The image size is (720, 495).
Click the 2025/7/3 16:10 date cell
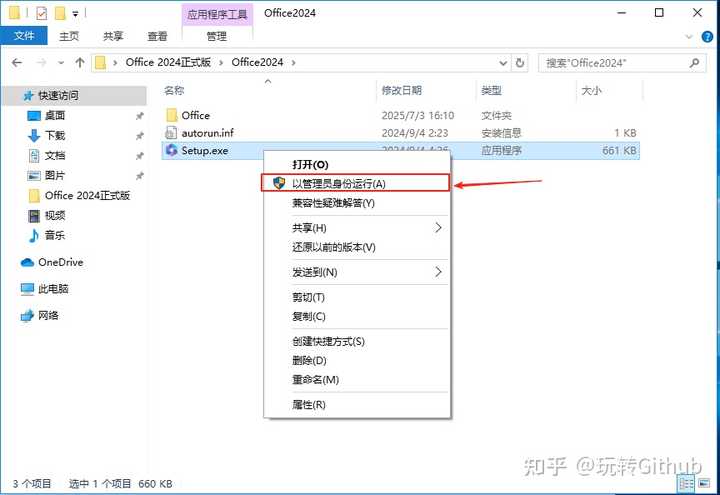(417, 115)
